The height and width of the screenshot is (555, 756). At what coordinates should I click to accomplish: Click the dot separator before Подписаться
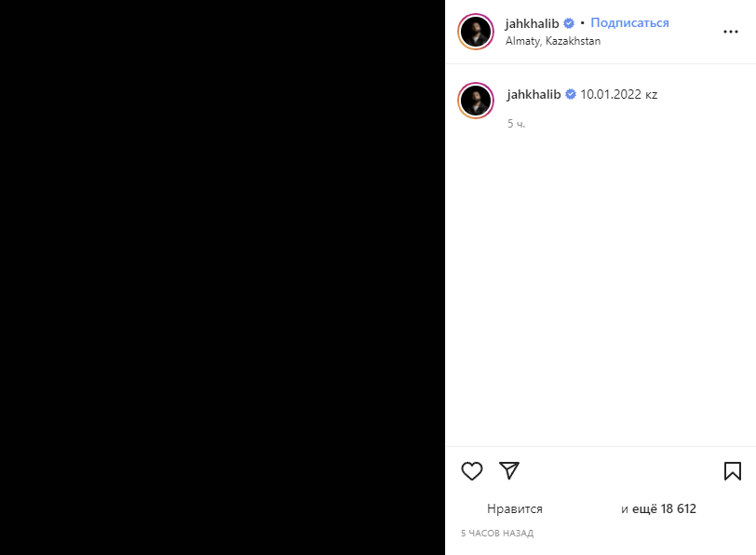pyautogui.click(x=583, y=22)
